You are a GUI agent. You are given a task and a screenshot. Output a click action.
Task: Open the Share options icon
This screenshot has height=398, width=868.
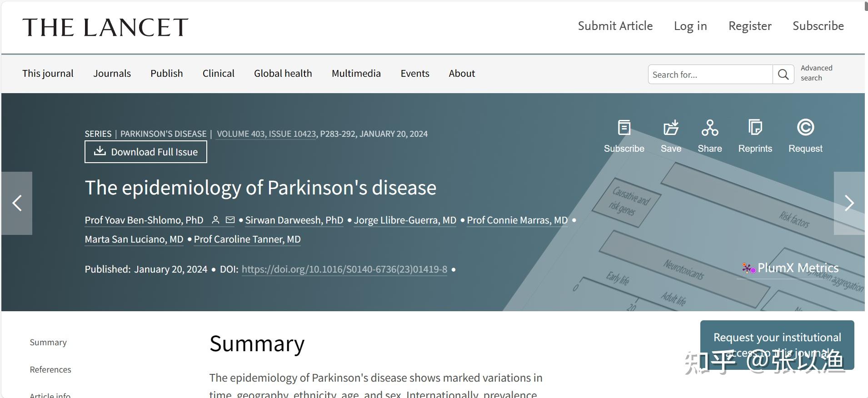(709, 128)
